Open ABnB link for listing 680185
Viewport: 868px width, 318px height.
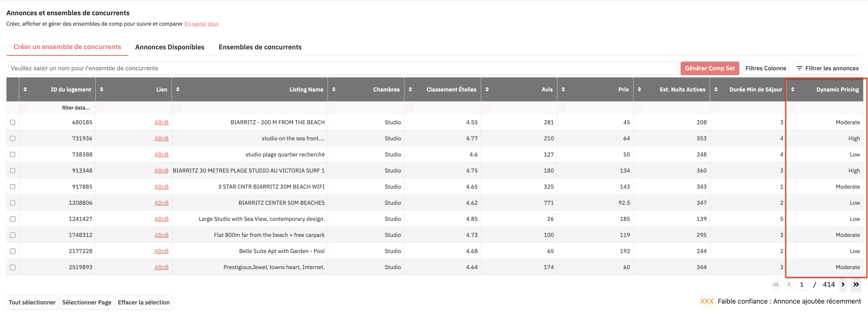[161, 122]
